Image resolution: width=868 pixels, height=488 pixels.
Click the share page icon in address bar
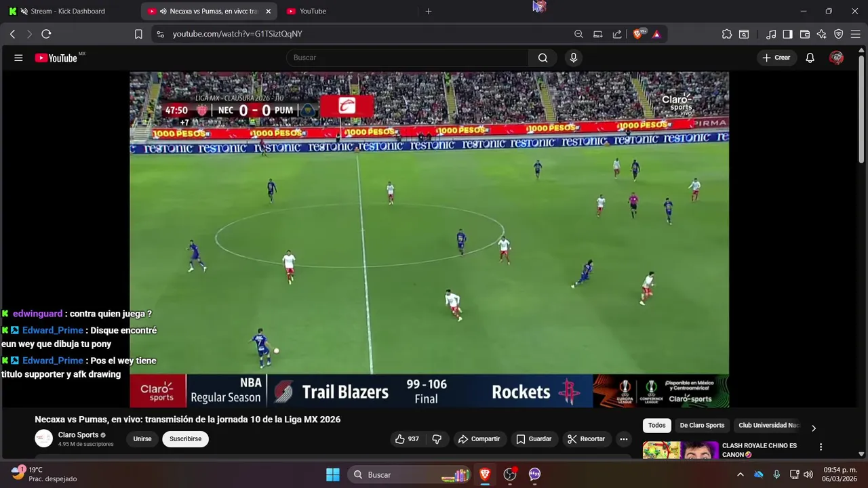[x=617, y=34]
